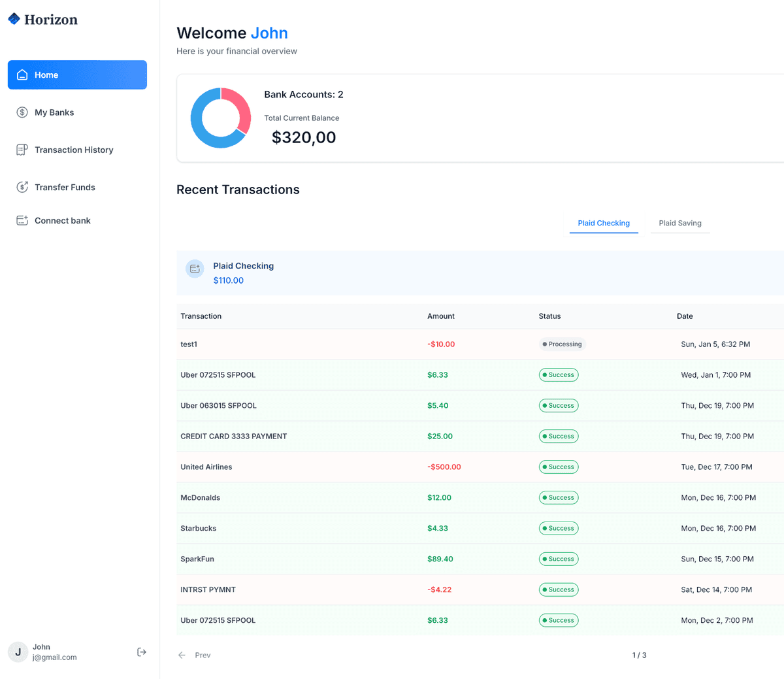Screen dimensions: 784x679
Task: Click the $89.40 amount
Action: 440,559
